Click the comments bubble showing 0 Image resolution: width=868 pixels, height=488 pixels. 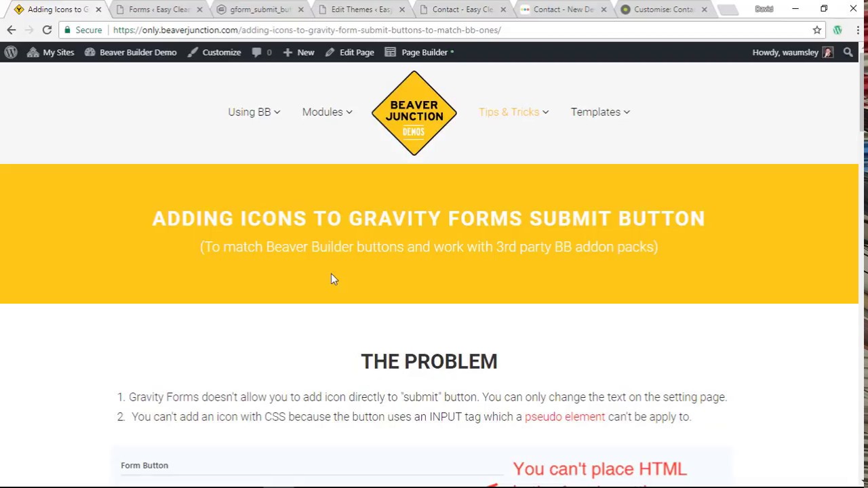click(262, 52)
